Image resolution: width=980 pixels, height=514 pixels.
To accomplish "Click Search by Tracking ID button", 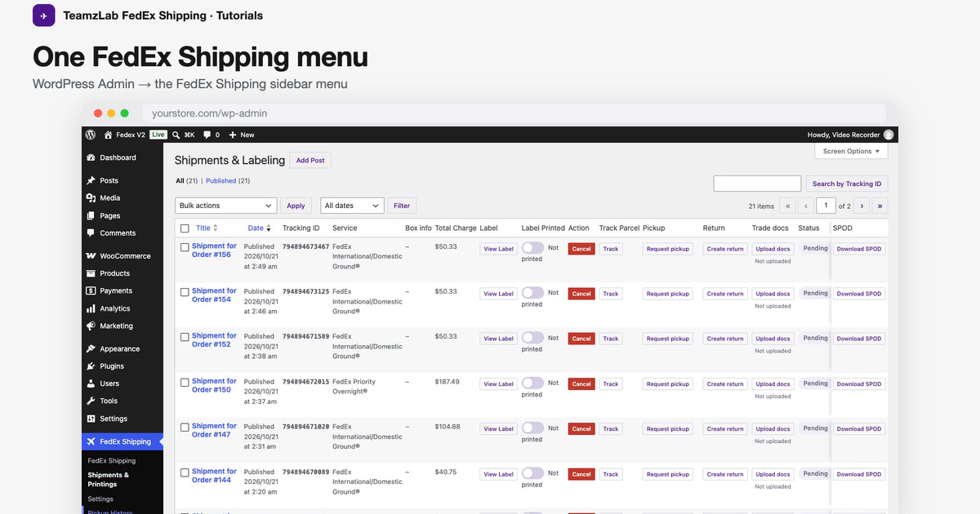I will click(847, 184).
